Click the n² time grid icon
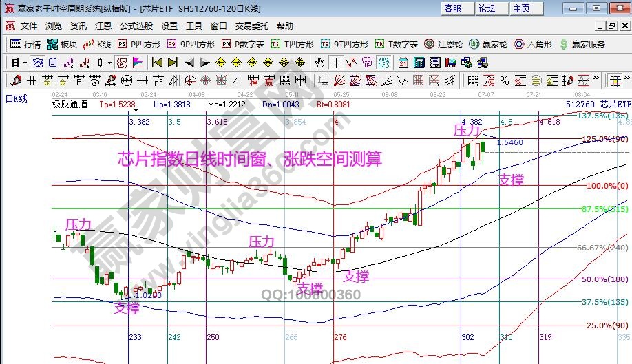 158,81
